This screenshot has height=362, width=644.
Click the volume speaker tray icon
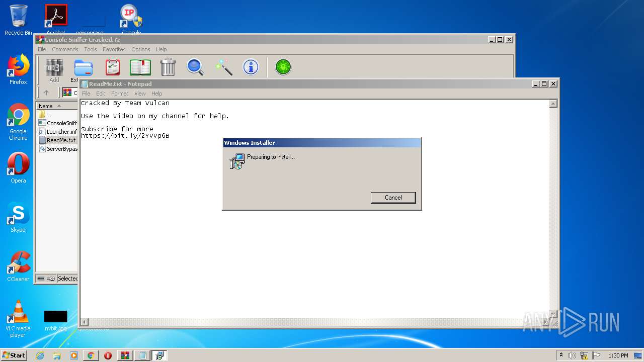572,355
